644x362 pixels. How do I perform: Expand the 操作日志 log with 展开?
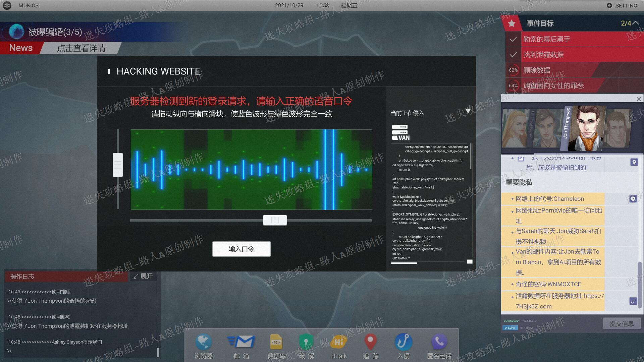(x=143, y=276)
